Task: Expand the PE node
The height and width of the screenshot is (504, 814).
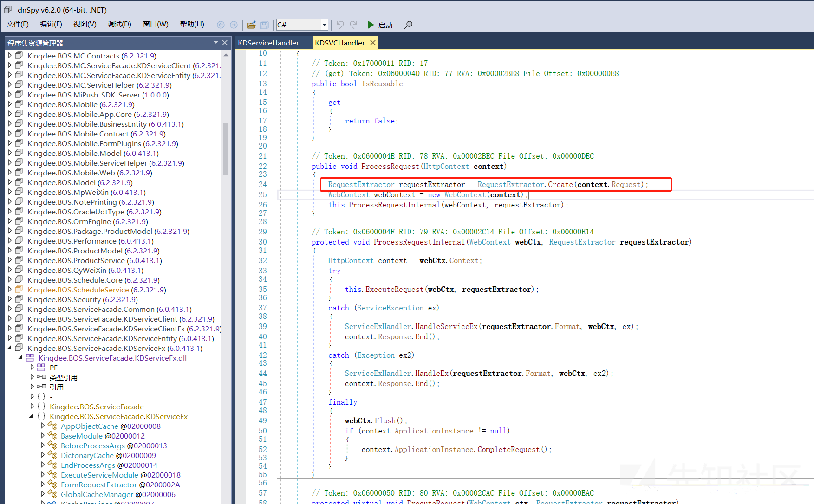Action: pos(32,367)
